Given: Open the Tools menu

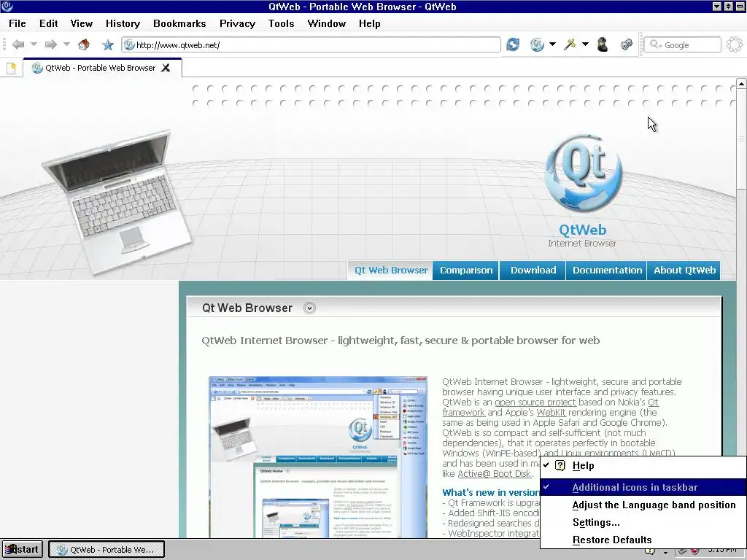Looking at the screenshot, I should (281, 23).
